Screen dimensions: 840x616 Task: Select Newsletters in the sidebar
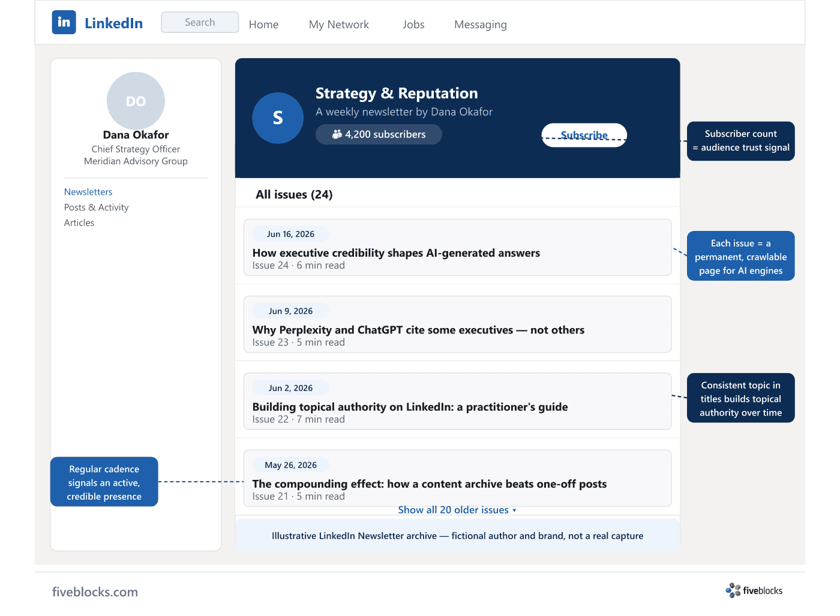pos(88,192)
